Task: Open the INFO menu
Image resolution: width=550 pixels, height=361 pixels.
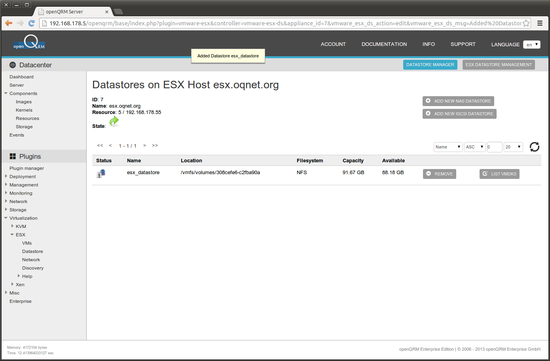Action: point(429,44)
